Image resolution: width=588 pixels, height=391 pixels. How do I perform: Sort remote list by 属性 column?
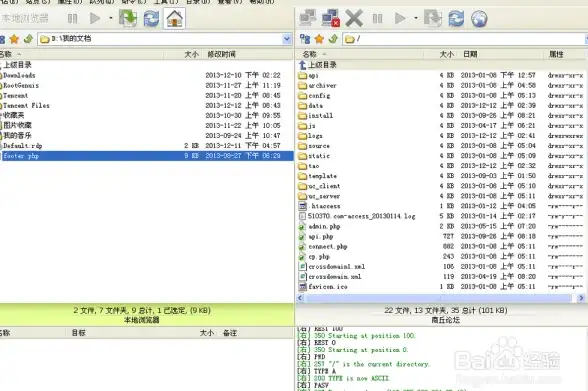[x=556, y=54]
